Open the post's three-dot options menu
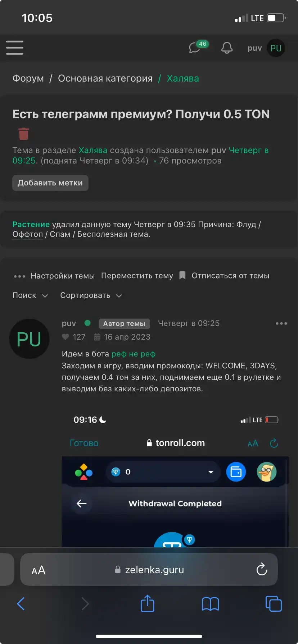The width and height of the screenshot is (298, 644). tap(281, 323)
